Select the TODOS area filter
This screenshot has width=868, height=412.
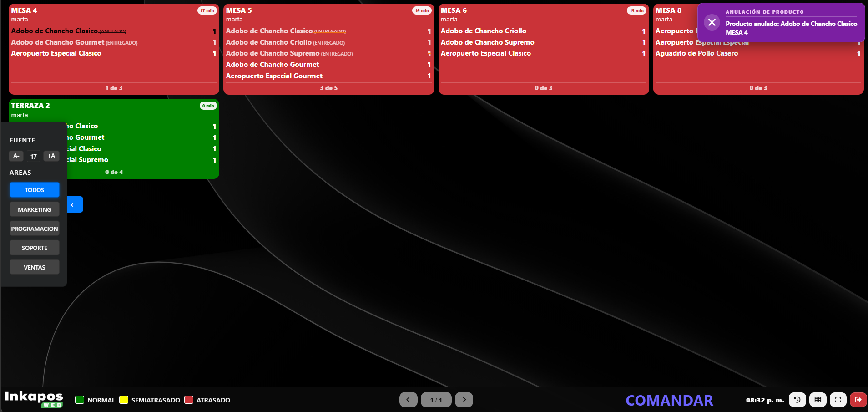click(35, 190)
